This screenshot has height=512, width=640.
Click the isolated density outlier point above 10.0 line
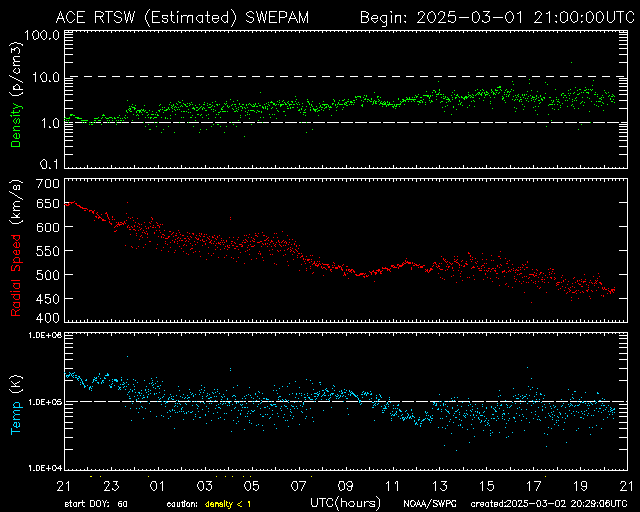[571, 62]
